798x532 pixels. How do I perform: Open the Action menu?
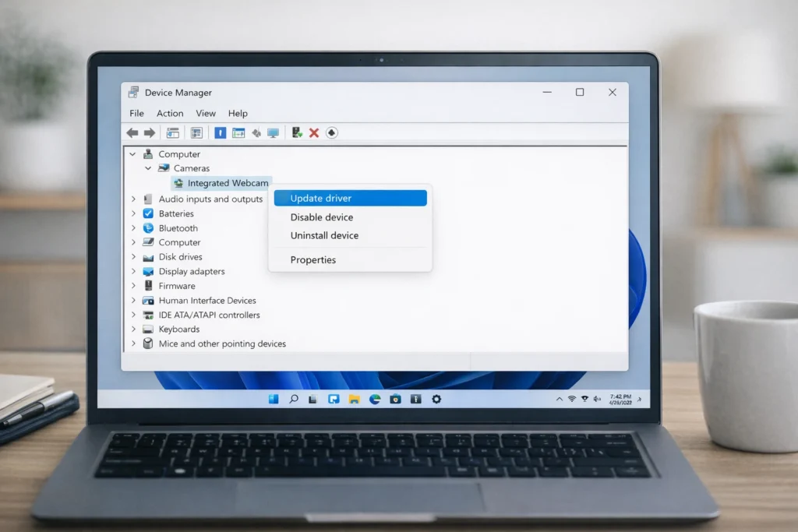pyautogui.click(x=170, y=113)
